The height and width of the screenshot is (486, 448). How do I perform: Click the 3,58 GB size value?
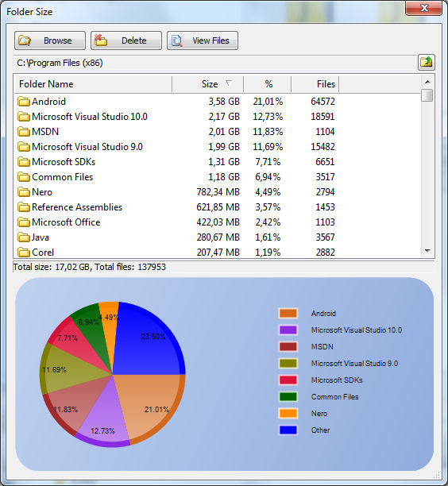(x=224, y=102)
